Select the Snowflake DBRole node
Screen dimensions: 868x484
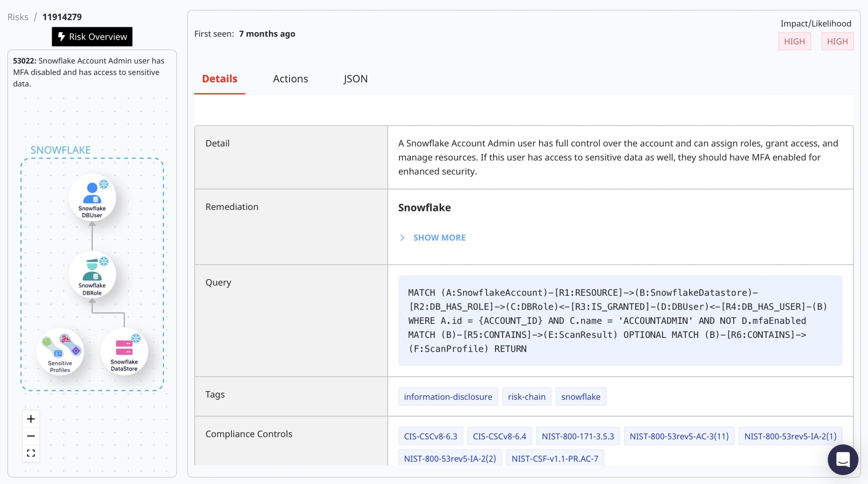tap(92, 274)
